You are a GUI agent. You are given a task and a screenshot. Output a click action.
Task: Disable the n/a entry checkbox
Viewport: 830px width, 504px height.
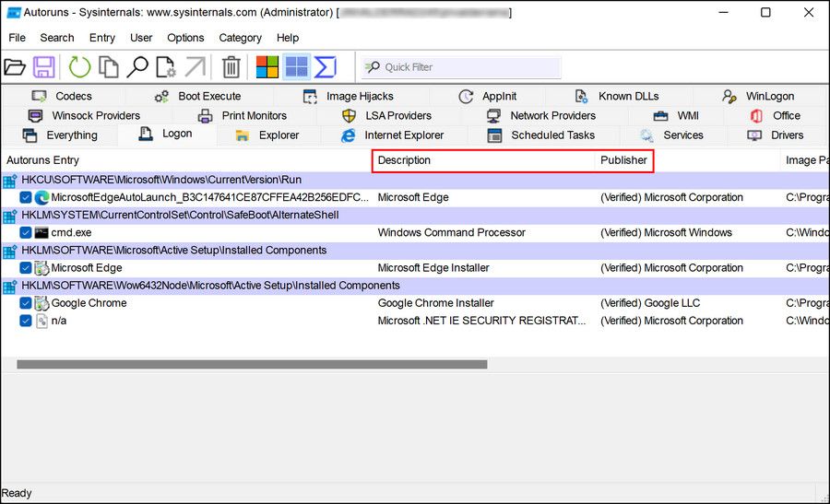click(26, 321)
